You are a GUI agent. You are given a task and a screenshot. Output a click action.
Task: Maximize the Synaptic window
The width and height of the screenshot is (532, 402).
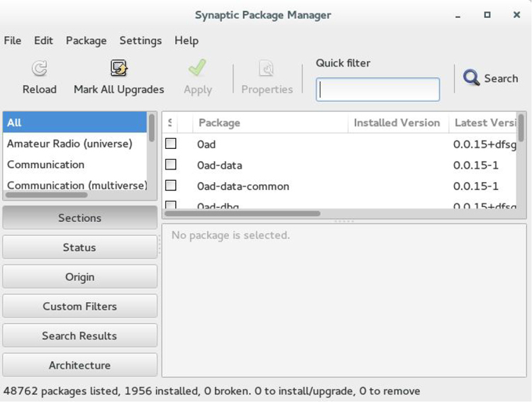487,15
